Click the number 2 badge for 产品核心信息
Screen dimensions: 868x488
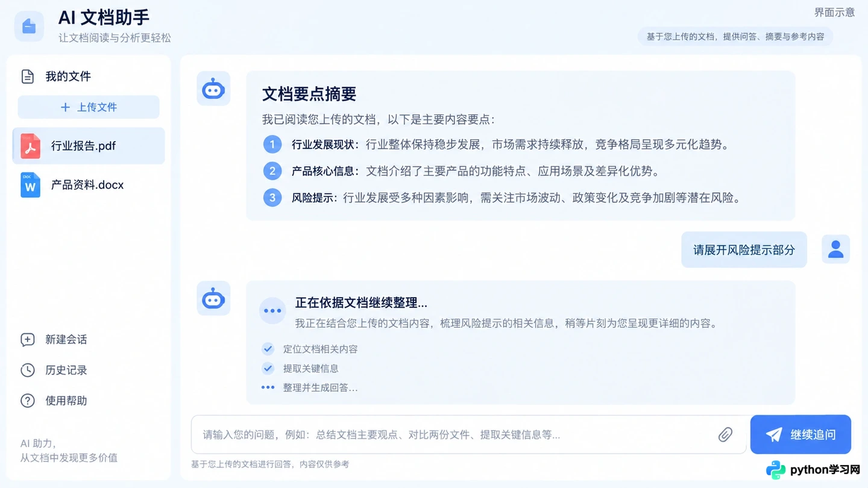[272, 171]
